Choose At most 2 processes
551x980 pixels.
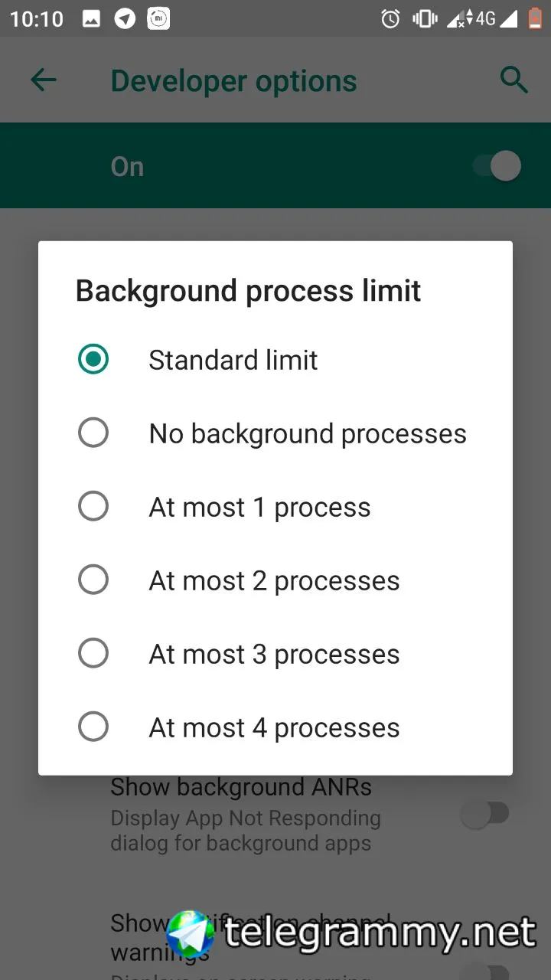pos(275,580)
